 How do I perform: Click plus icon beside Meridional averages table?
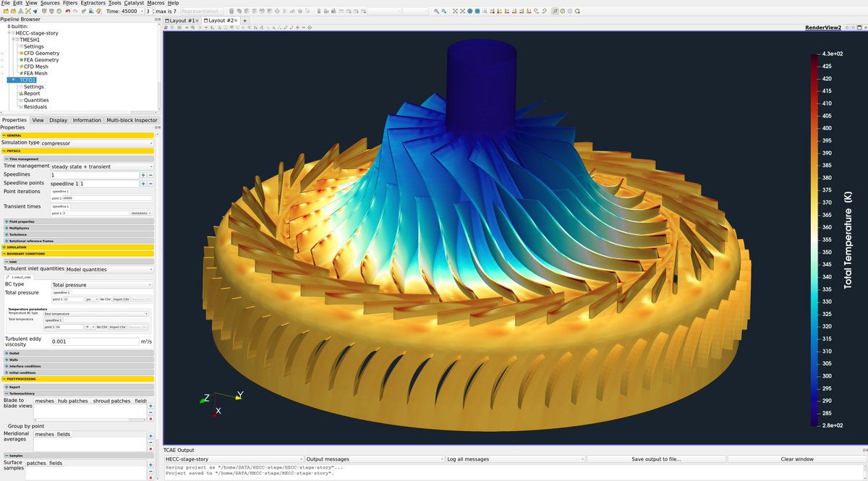[150, 436]
